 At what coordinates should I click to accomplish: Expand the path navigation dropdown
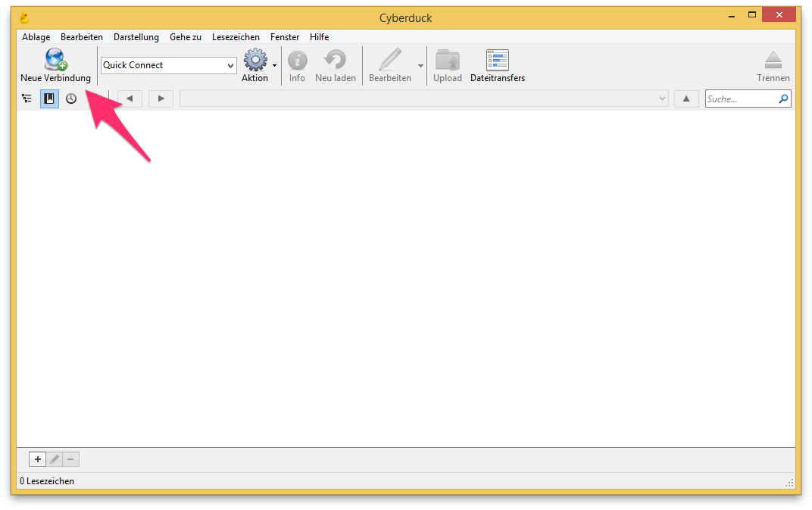coord(662,99)
